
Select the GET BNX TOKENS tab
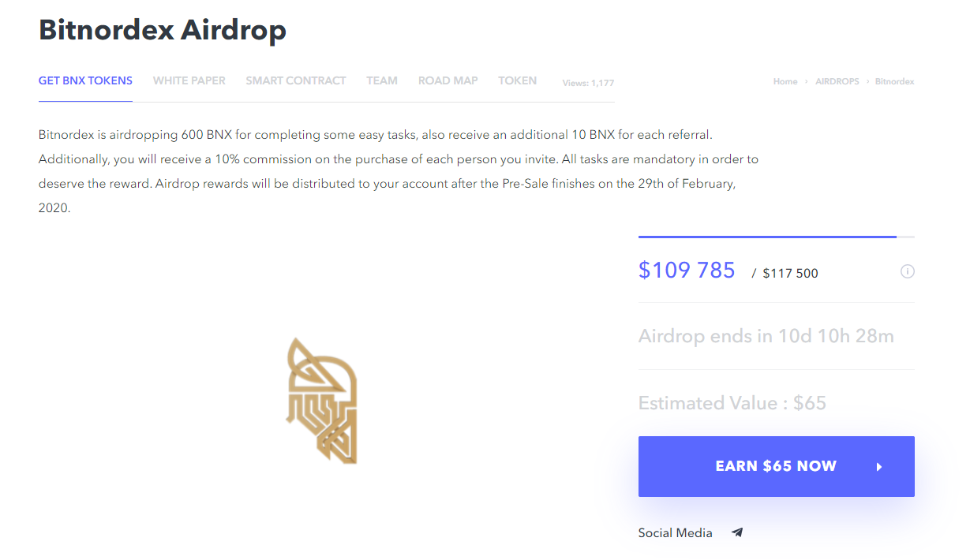85,80
